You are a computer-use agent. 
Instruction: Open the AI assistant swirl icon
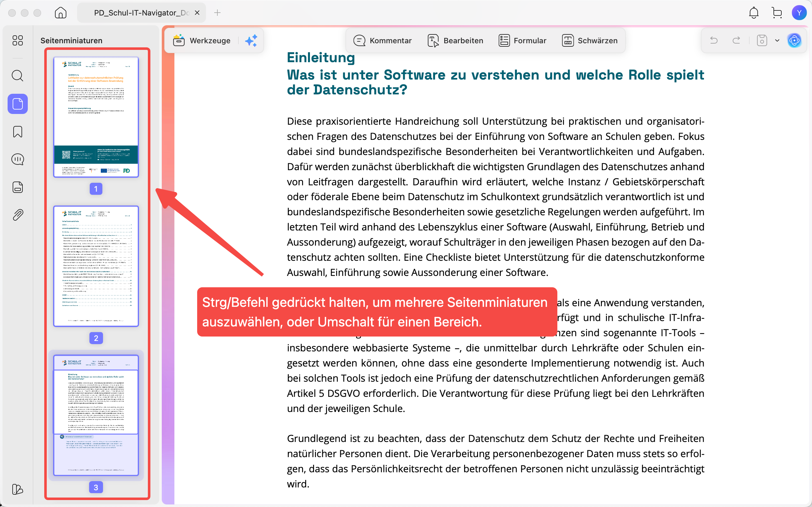pyautogui.click(x=794, y=41)
